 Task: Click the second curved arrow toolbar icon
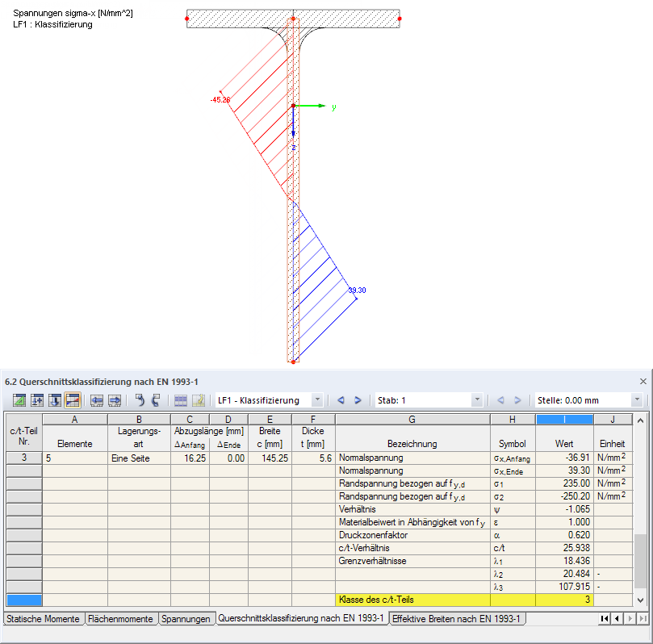point(156,400)
